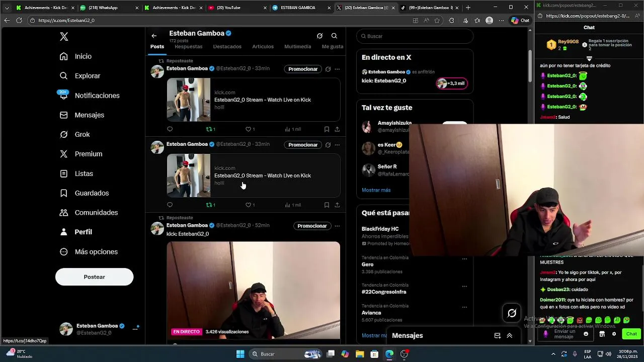Click Promocionar on the second 33min post
This screenshot has width=644, height=362.
coord(303,145)
